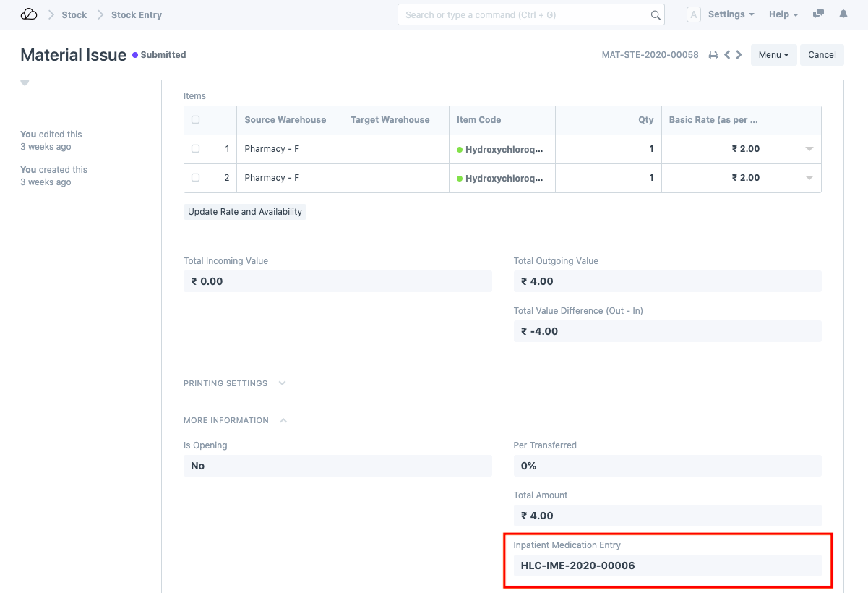Check the row 2 item checkbox
The height and width of the screenshot is (593, 868).
click(x=196, y=178)
